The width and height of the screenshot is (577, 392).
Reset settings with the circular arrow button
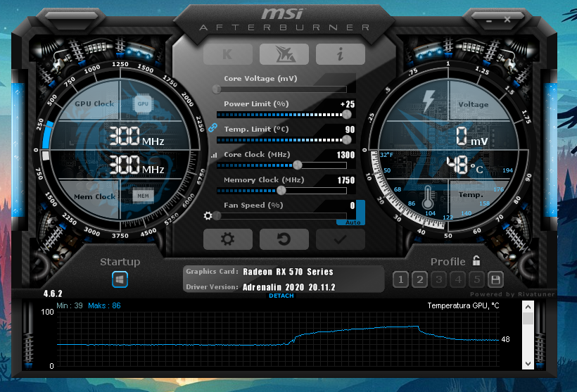pos(284,239)
